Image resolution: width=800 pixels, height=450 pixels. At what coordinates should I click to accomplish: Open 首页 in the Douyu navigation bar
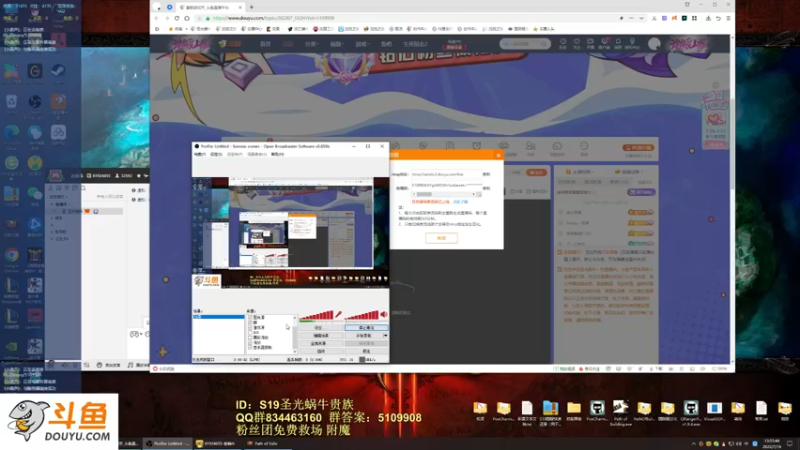pos(265,44)
